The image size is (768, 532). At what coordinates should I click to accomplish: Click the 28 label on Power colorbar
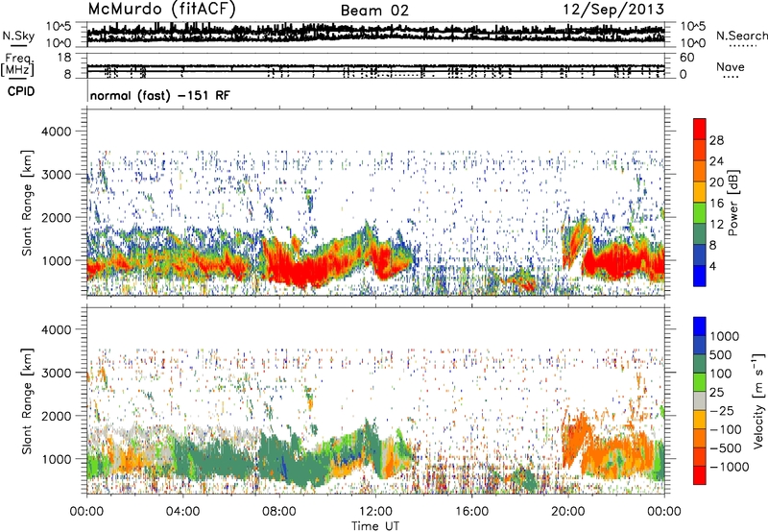coord(716,140)
